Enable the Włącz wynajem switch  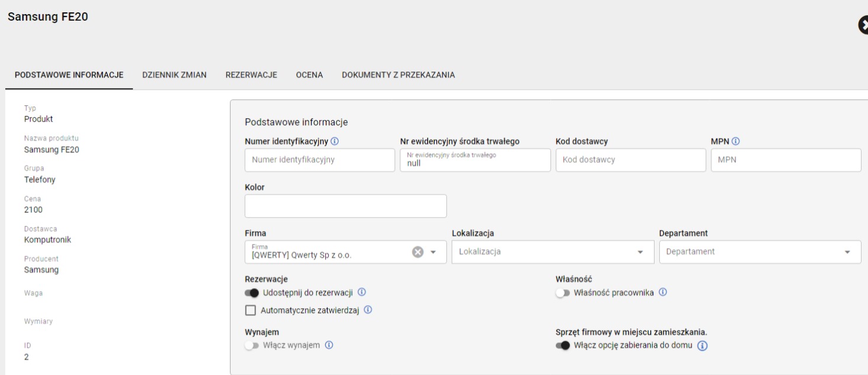coord(252,346)
